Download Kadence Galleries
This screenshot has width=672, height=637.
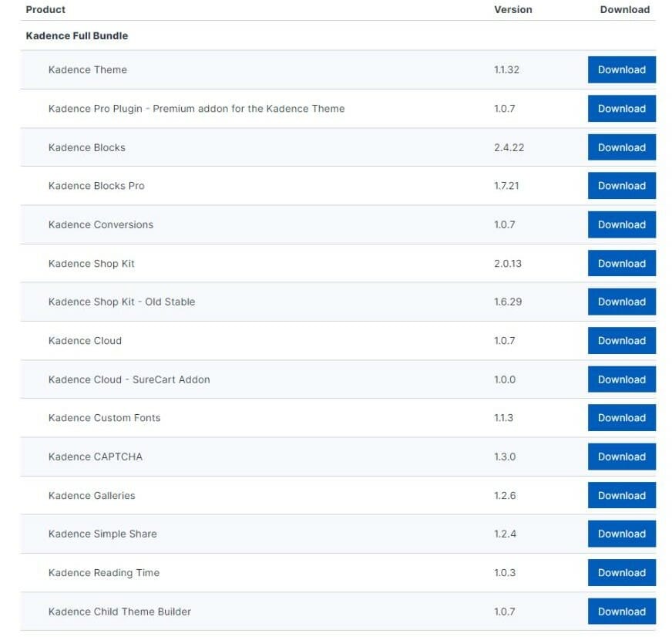[x=621, y=495]
